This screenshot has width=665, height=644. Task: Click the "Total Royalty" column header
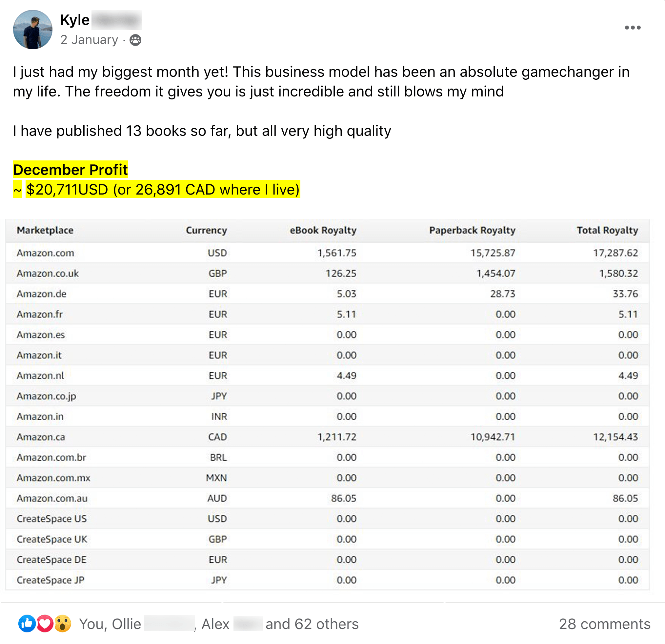(607, 230)
